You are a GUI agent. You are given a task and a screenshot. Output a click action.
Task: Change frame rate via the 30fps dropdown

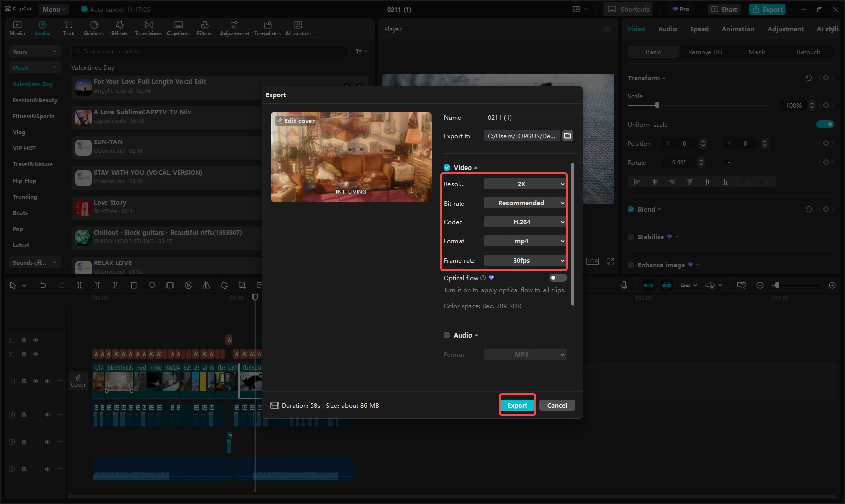(525, 260)
